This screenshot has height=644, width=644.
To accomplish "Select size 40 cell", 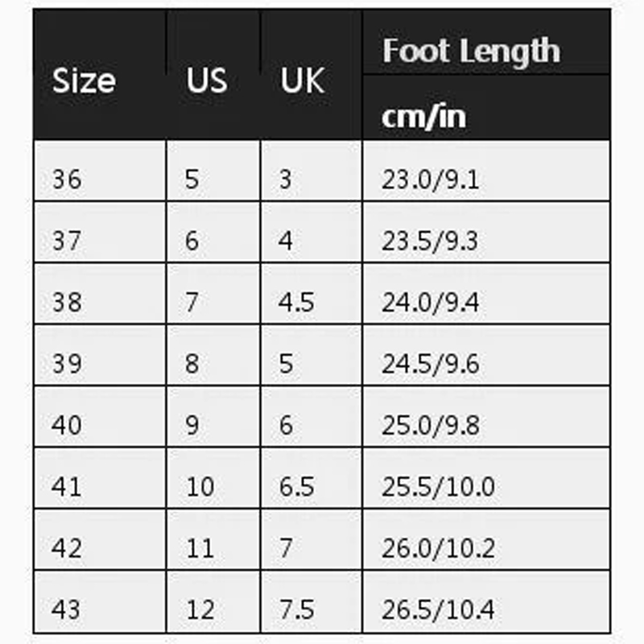I will pyautogui.click(x=67, y=425).
